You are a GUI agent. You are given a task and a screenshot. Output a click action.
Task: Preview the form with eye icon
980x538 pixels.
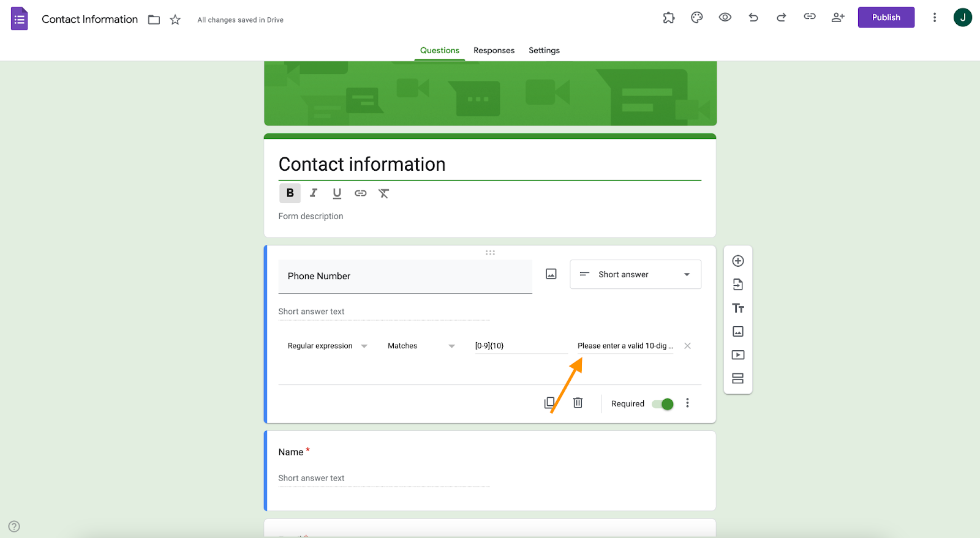(725, 18)
